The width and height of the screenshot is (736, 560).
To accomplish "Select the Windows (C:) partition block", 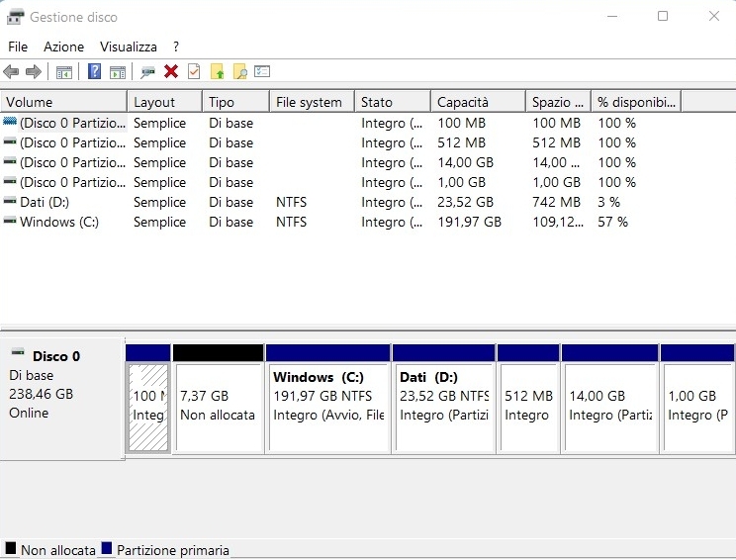I will click(x=328, y=399).
